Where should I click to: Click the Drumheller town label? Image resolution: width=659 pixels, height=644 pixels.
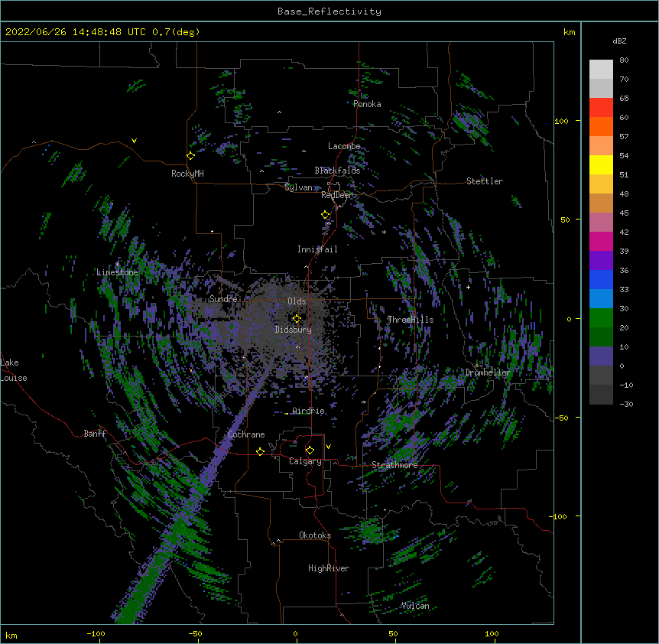tap(488, 372)
